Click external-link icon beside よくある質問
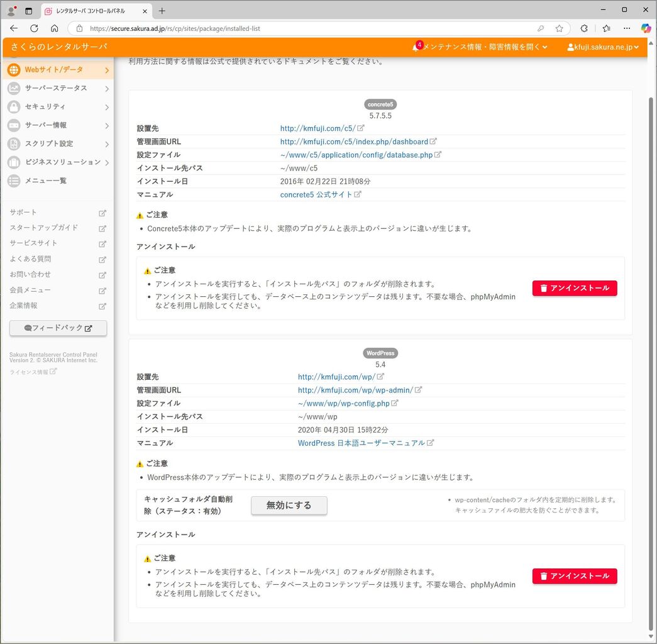 click(102, 260)
